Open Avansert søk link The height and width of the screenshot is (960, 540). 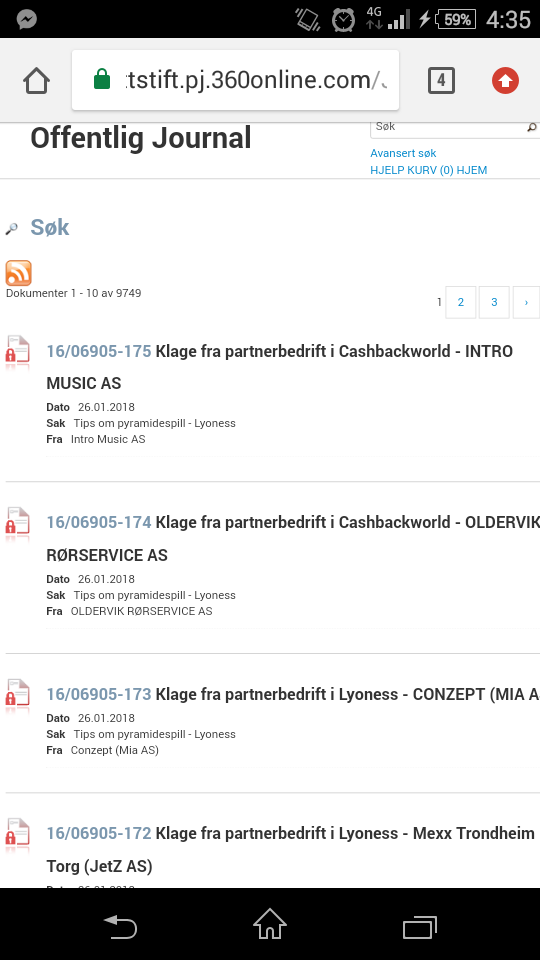(403, 153)
